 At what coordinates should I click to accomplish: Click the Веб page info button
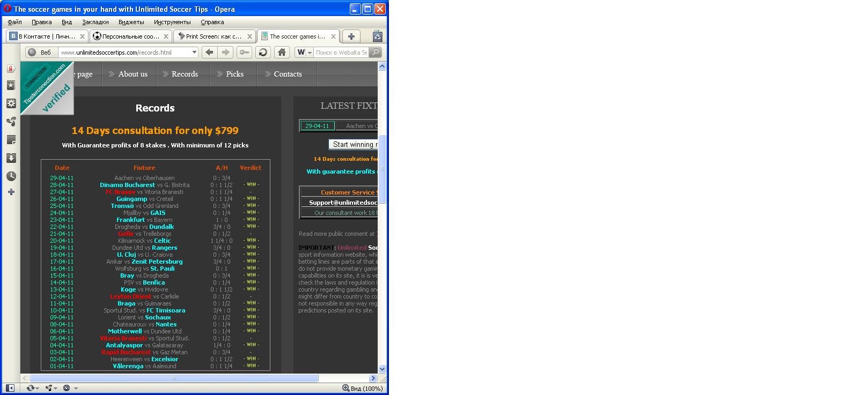[41, 53]
